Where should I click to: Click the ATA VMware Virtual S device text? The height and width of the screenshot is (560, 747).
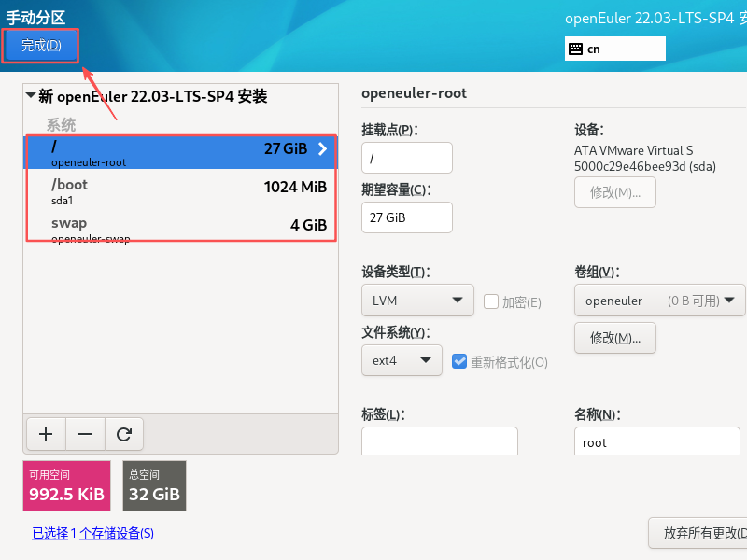click(634, 150)
